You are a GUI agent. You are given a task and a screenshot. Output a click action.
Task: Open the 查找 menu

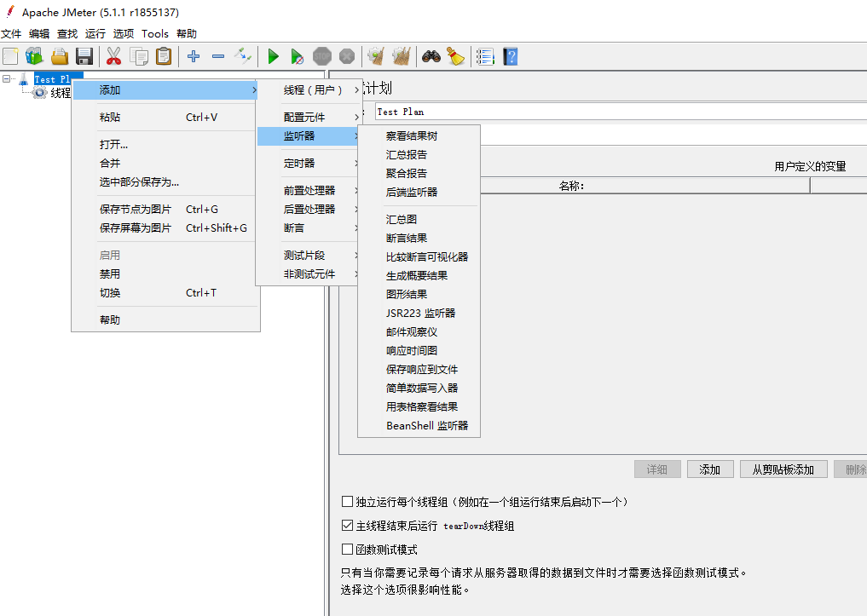tap(67, 34)
